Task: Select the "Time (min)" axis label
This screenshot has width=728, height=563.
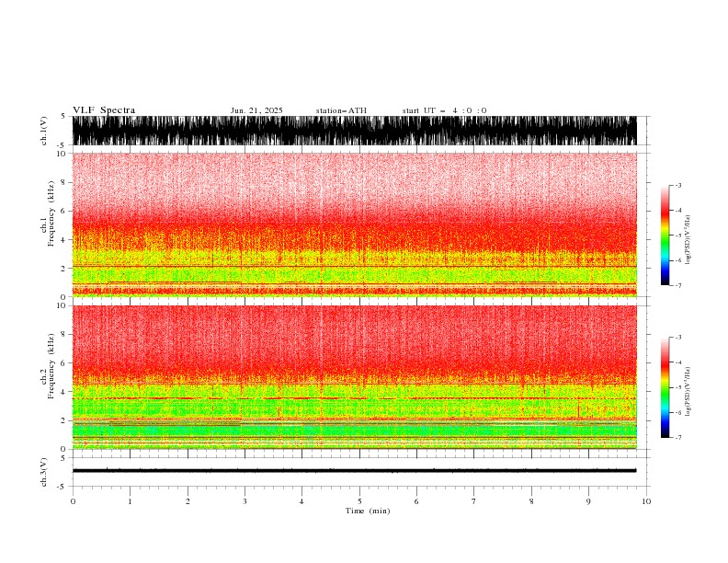Action: (x=368, y=511)
